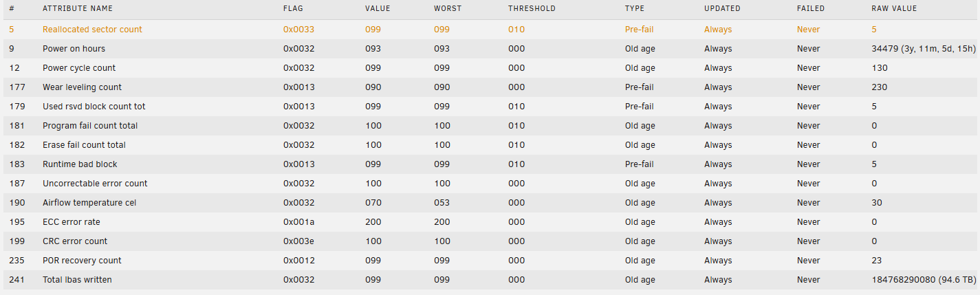Select the Wear leveling count attribute
980x295 pixels.
tap(82, 87)
